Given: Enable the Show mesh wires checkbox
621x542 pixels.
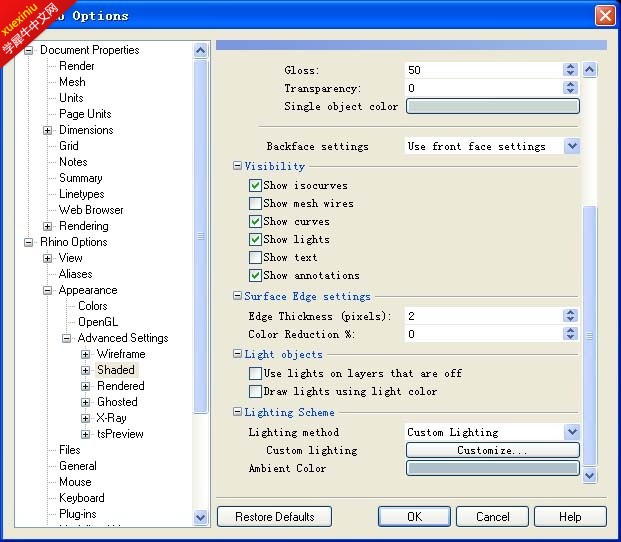Looking at the screenshot, I should tap(255, 203).
